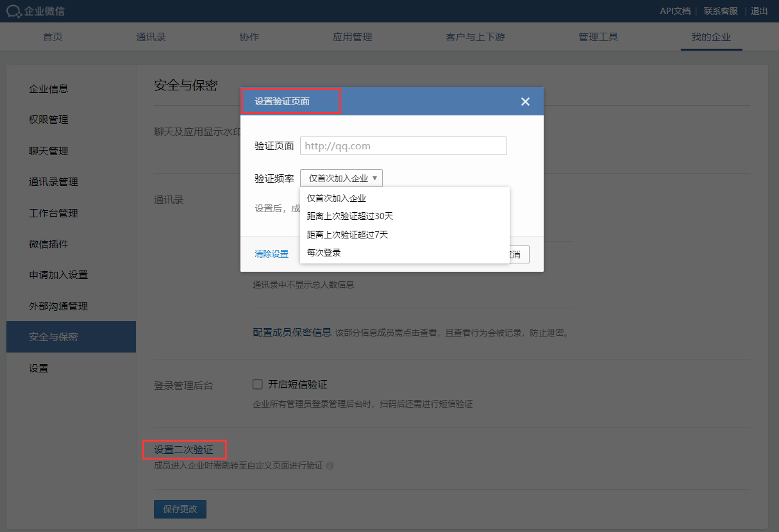Go to the 应用管理 tab
Viewport: 779px width, 532px height.
(x=352, y=37)
